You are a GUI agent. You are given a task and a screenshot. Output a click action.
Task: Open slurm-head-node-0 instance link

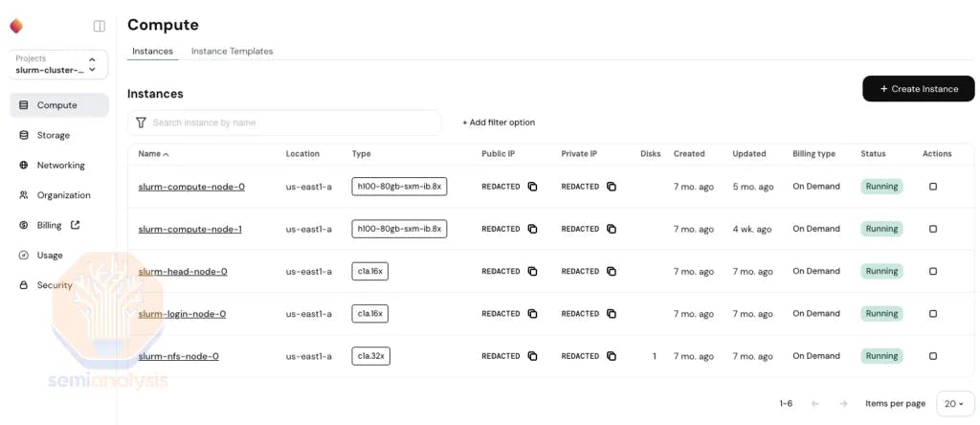183,271
